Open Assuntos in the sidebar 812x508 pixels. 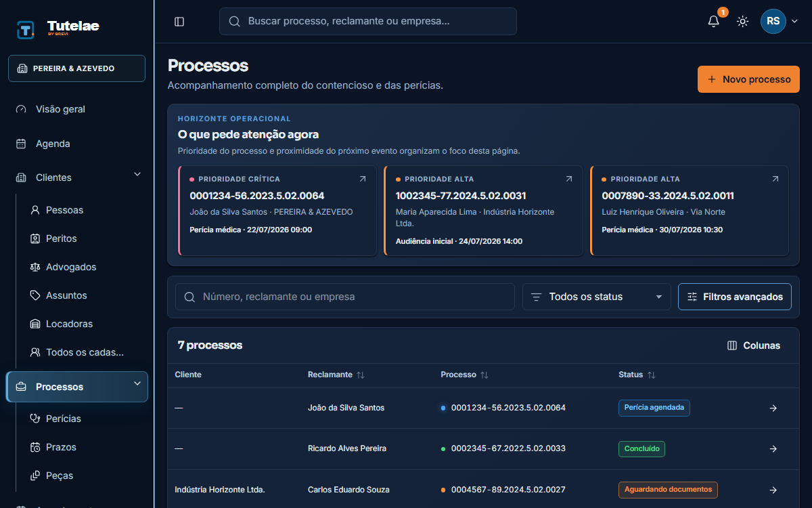point(84,295)
